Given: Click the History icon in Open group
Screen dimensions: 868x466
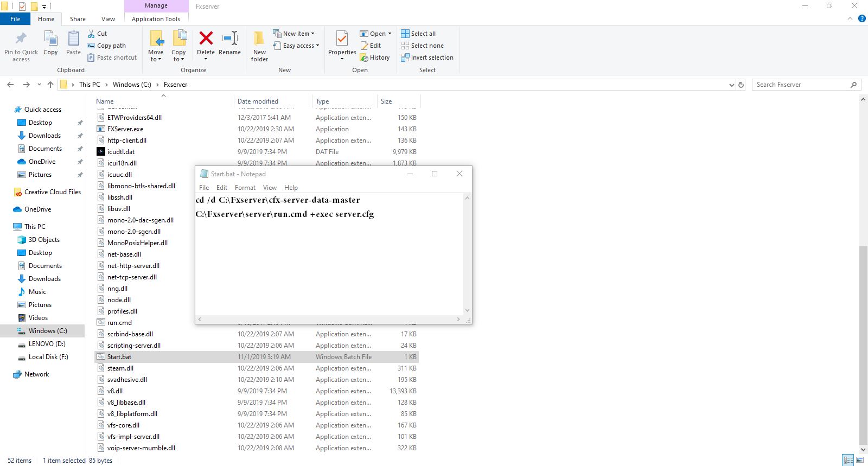Looking at the screenshot, I should 375,58.
